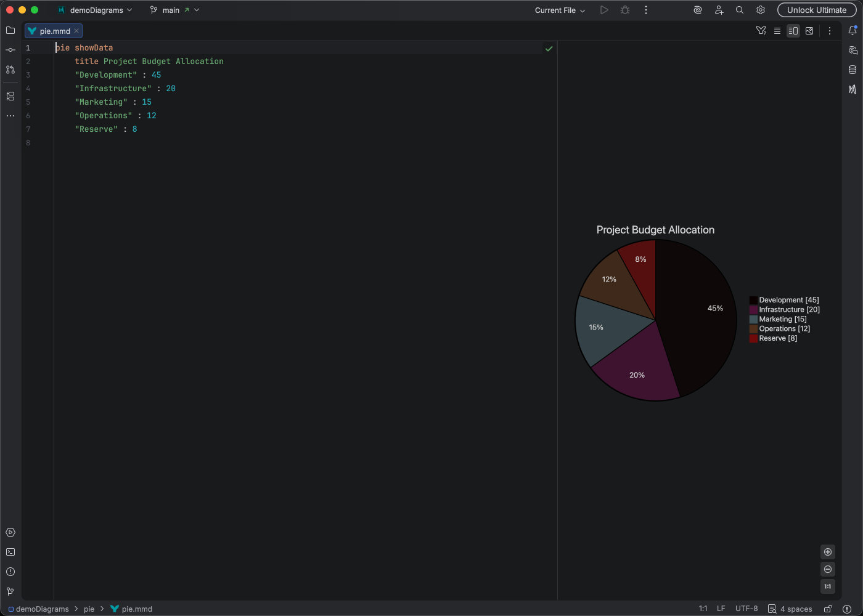Open the Project tool window

coord(10,30)
